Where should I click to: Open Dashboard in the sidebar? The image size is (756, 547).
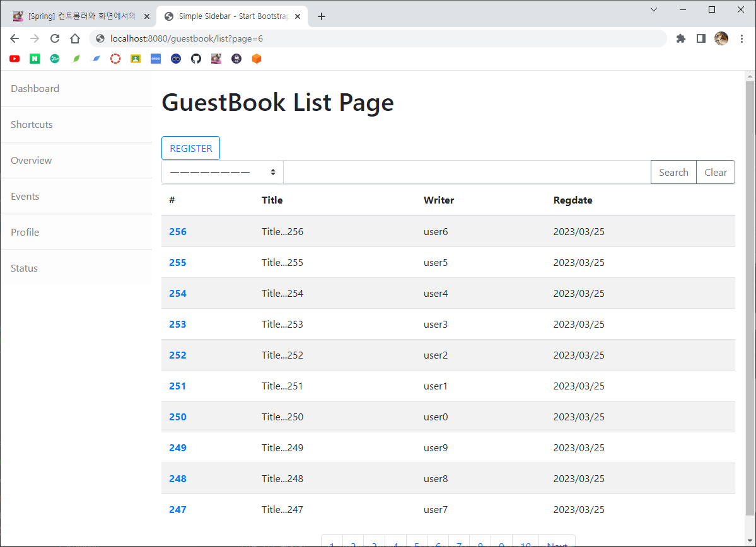pyautogui.click(x=76, y=89)
